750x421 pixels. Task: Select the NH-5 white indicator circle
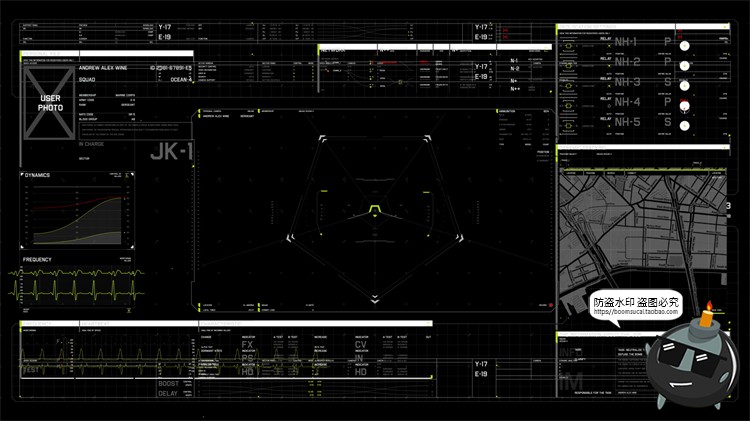point(684,123)
